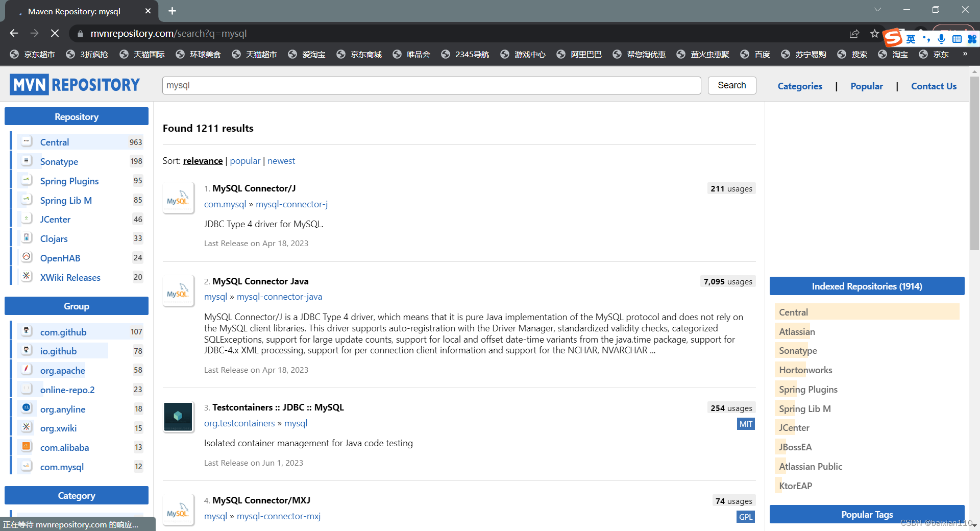The height and width of the screenshot is (531, 980).
Task: Click the MIT license badge
Action: 746,424
